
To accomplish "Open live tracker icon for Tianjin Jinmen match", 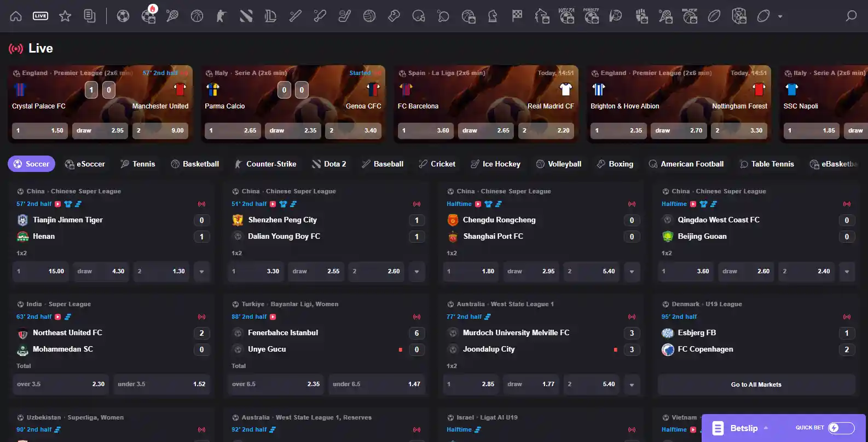I will coord(68,204).
